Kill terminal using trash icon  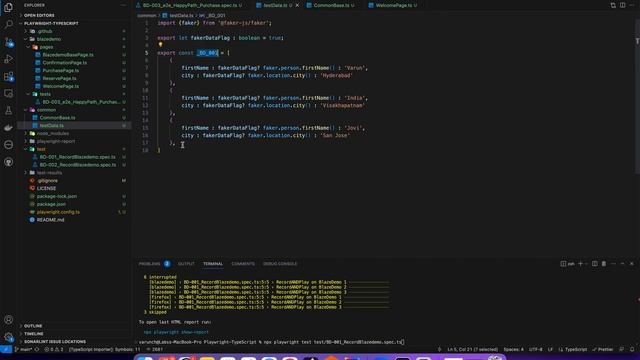tap(604, 264)
